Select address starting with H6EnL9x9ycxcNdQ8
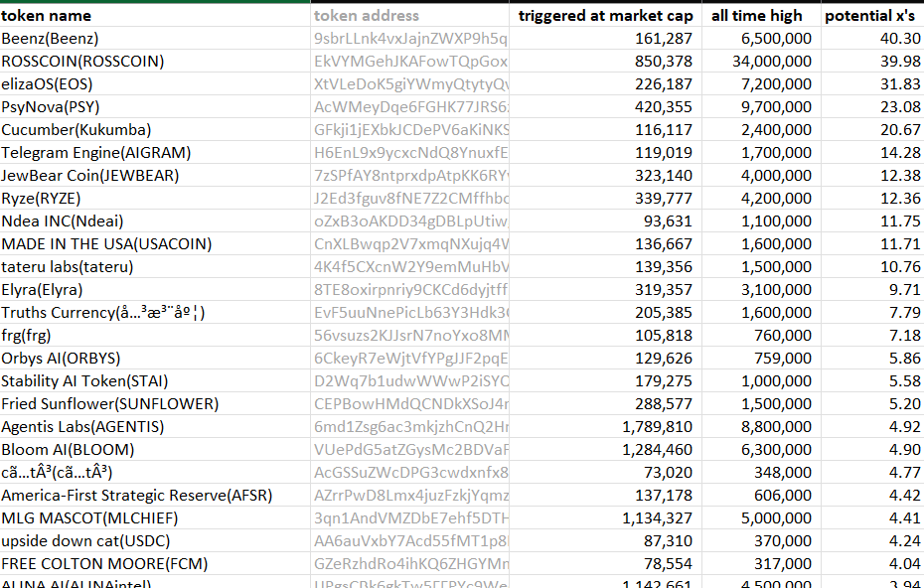This screenshot has height=588, width=924. pos(409,153)
